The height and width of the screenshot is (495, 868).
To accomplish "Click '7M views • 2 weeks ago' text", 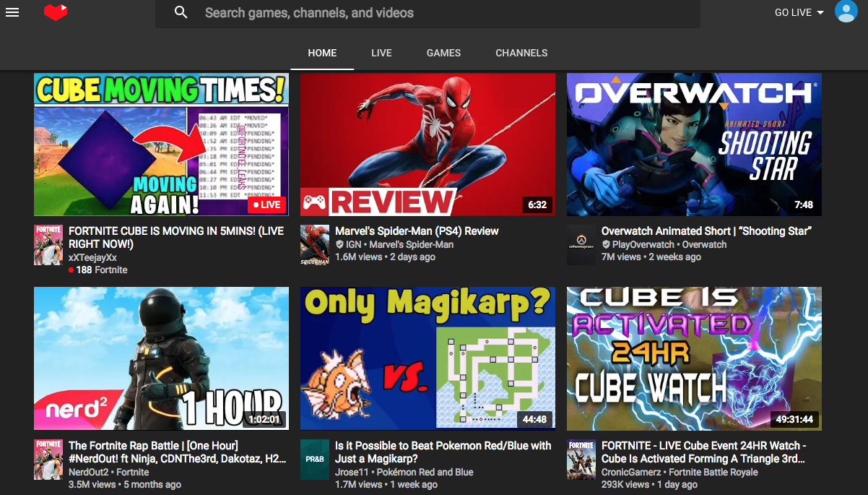I will coord(651,257).
